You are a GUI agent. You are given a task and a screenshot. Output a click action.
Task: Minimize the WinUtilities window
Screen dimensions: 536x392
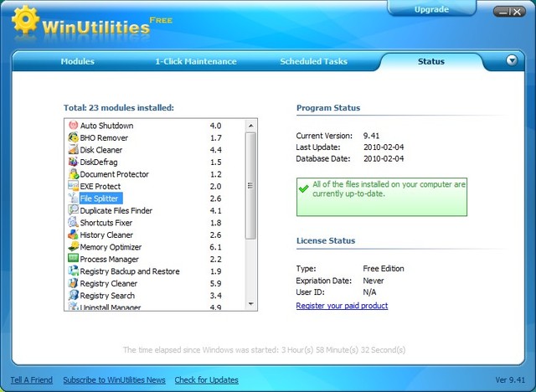coord(502,13)
